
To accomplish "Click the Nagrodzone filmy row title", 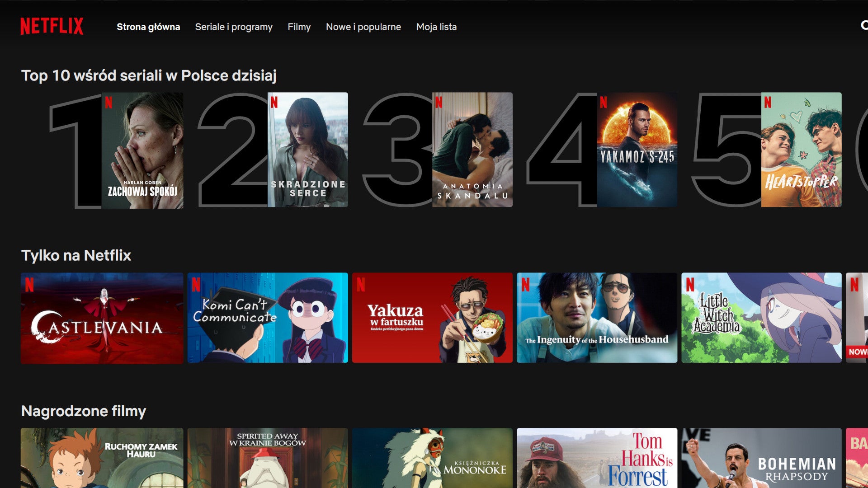I will coord(84,411).
